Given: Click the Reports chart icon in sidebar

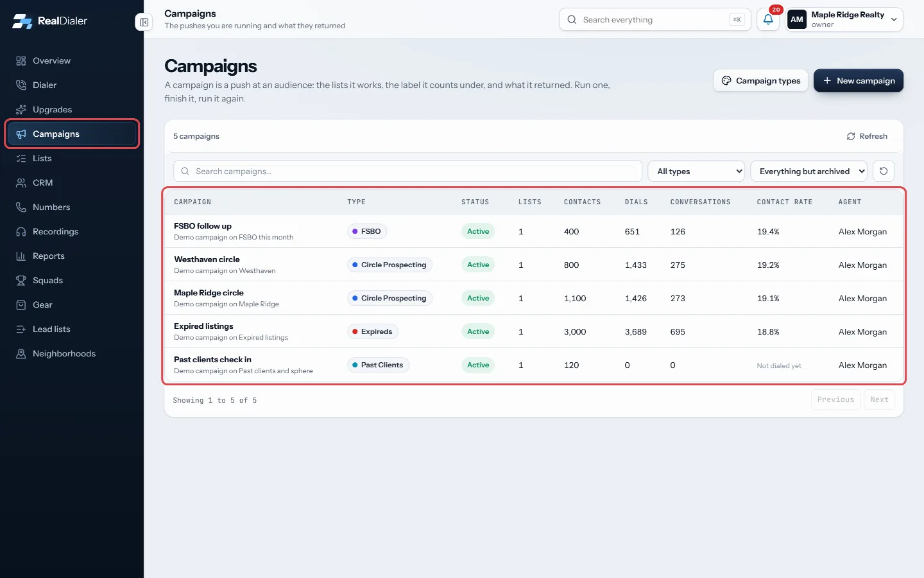Looking at the screenshot, I should 21,256.
